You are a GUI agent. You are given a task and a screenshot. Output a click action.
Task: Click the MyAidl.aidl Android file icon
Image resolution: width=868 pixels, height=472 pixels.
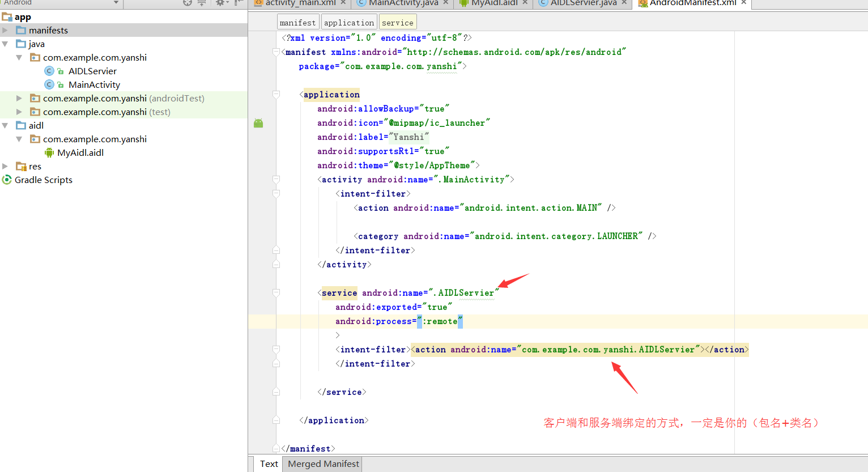click(49, 152)
